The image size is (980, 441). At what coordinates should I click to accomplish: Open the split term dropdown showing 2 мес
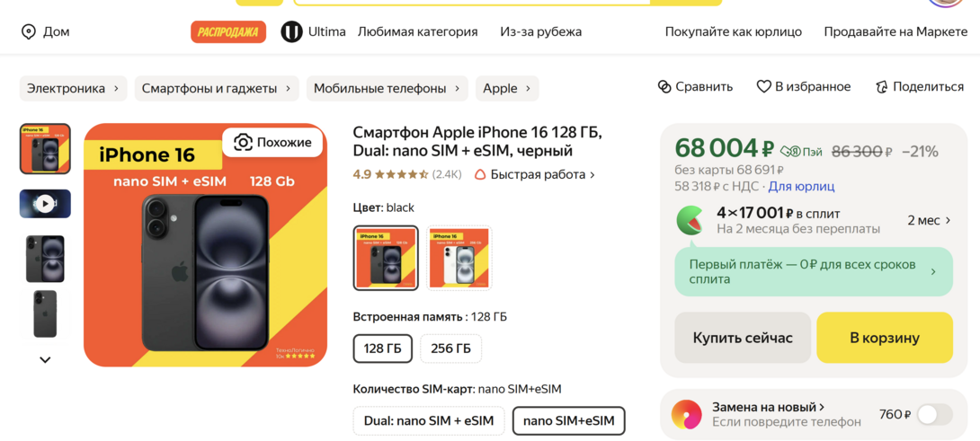coord(929,220)
